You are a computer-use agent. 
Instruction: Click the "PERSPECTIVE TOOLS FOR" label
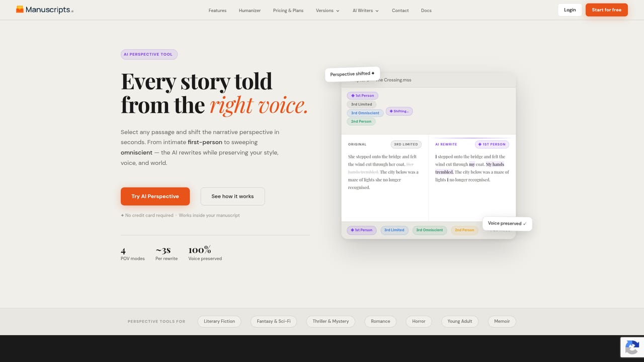[156, 321]
